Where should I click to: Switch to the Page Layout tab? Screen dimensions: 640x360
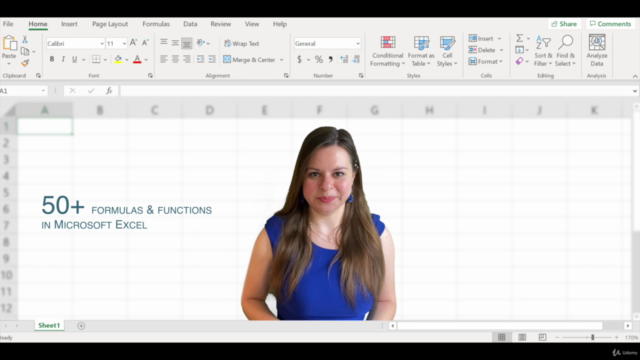tap(110, 24)
